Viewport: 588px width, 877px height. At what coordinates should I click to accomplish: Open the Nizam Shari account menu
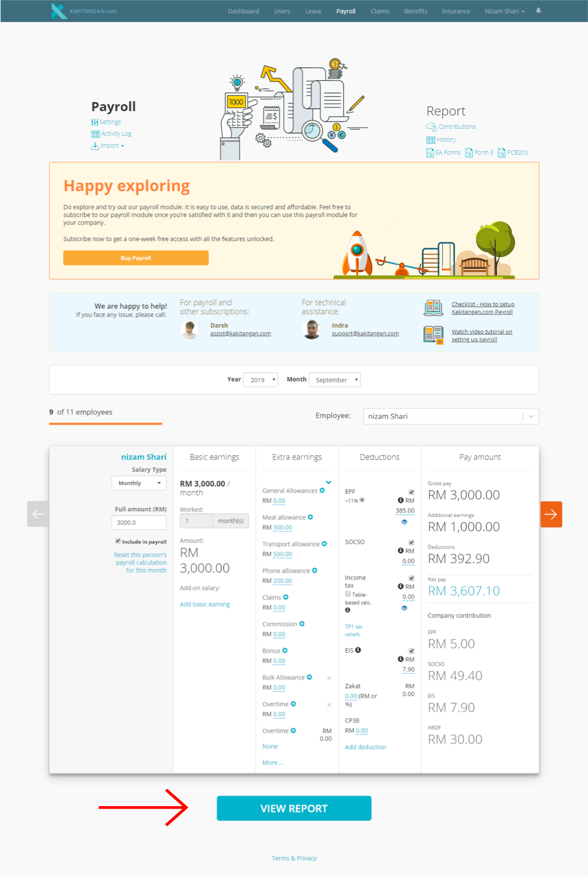click(504, 11)
